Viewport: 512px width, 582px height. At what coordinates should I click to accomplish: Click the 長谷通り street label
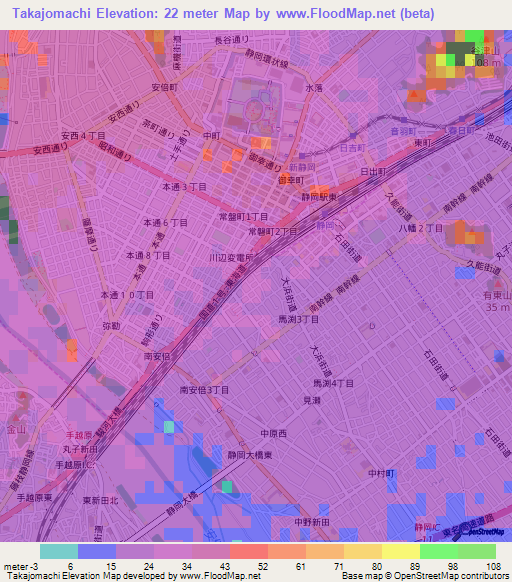(232, 40)
